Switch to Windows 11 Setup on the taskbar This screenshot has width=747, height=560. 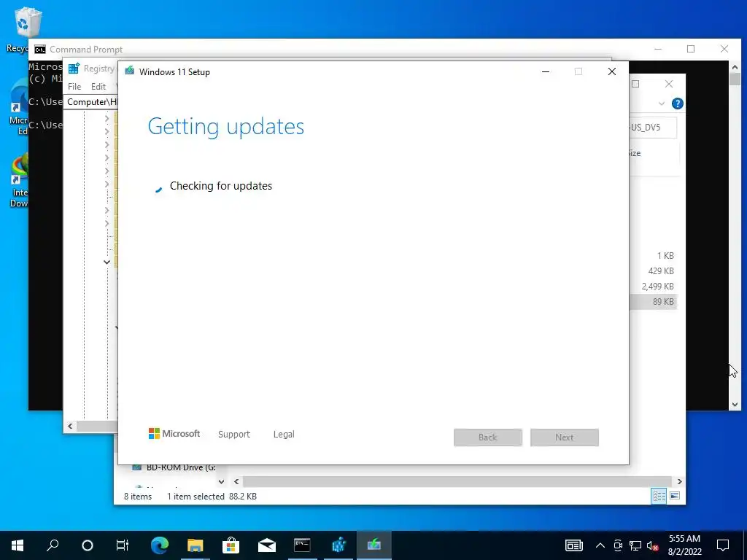click(x=374, y=545)
